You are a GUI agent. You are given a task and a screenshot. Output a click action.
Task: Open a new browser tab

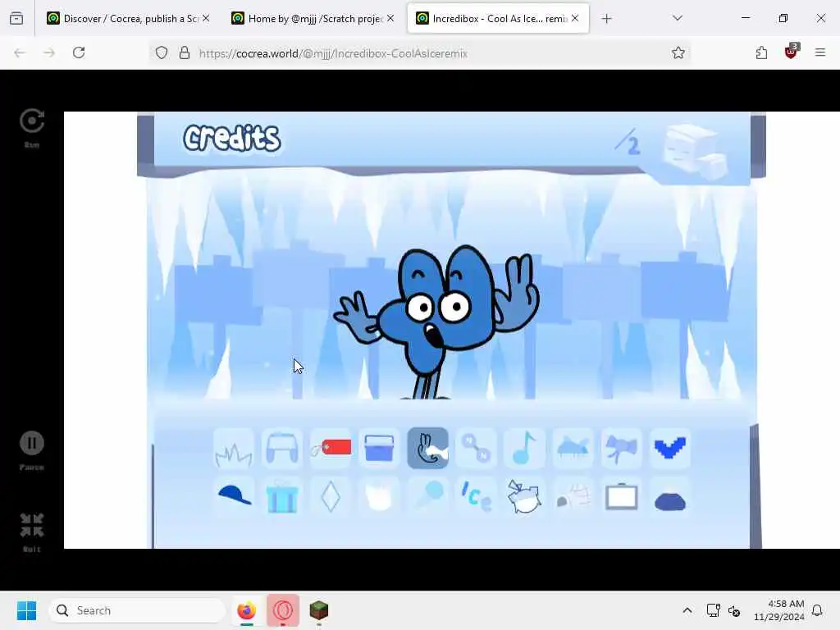click(606, 19)
